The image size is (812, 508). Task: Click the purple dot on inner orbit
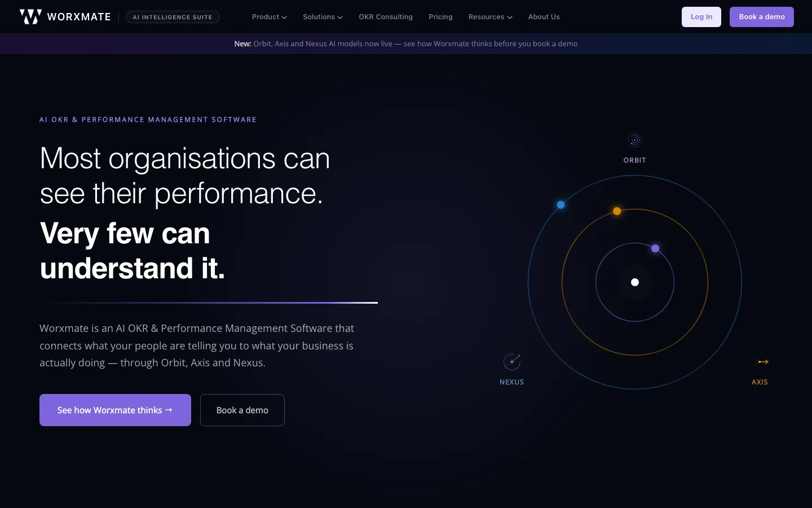tap(655, 248)
